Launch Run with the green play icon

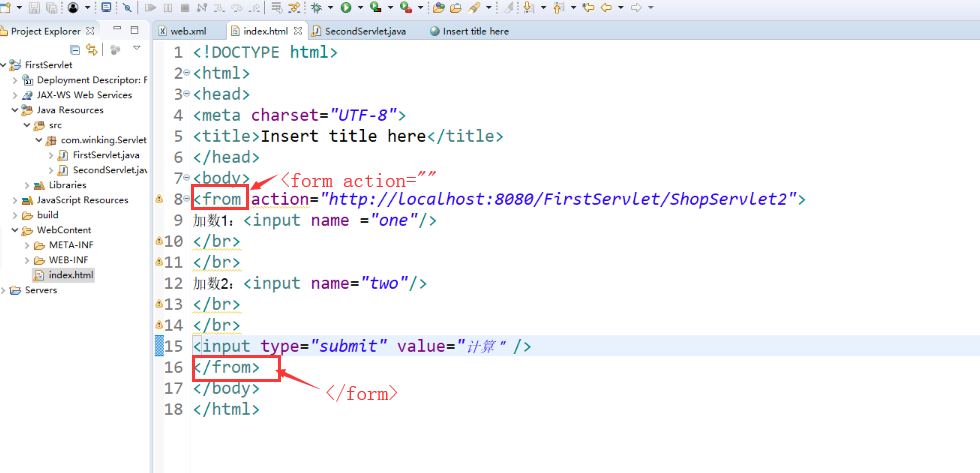(346, 7)
